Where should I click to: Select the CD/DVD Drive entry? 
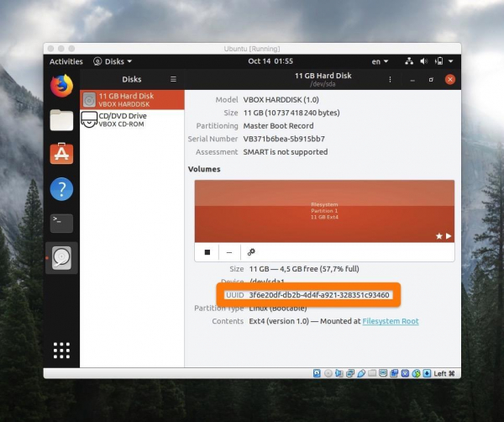(x=132, y=119)
